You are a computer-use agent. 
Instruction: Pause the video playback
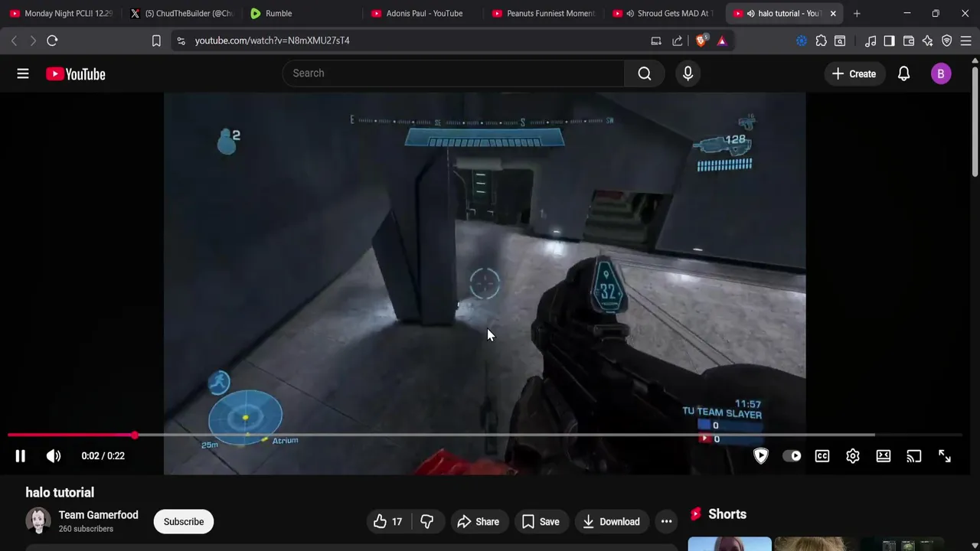click(21, 456)
